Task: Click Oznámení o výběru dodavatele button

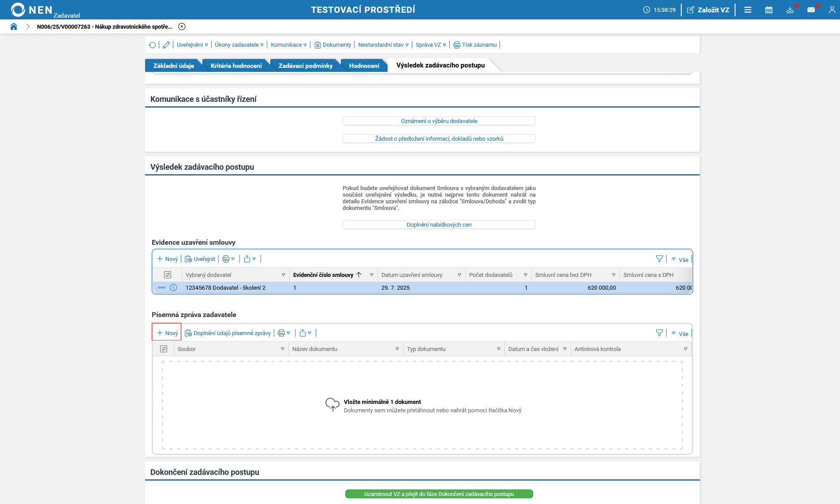Action: [x=439, y=121]
